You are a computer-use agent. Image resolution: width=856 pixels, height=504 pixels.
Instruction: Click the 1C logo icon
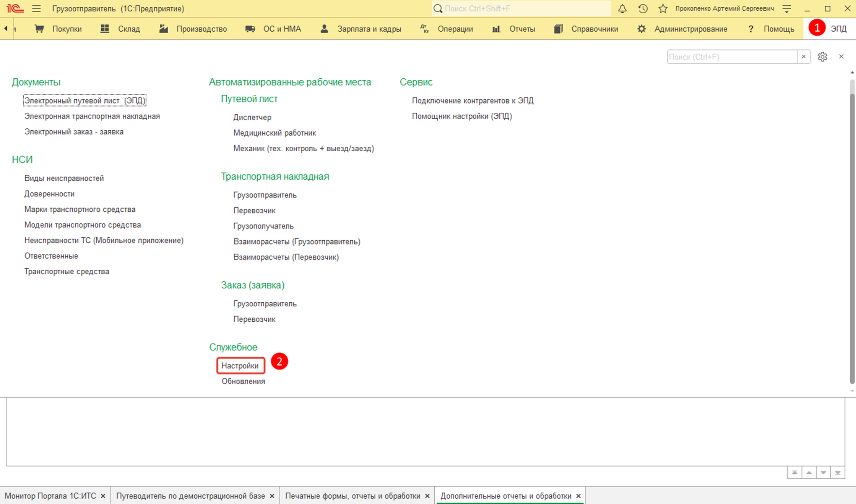pyautogui.click(x=15, y=8)
